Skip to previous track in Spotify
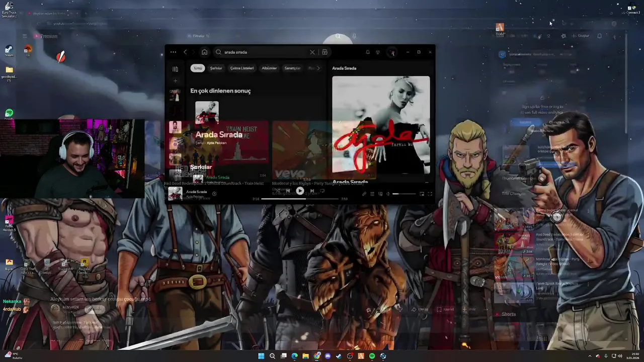The width and height of the screenshot is (644, 362). (x=288, y=191)
